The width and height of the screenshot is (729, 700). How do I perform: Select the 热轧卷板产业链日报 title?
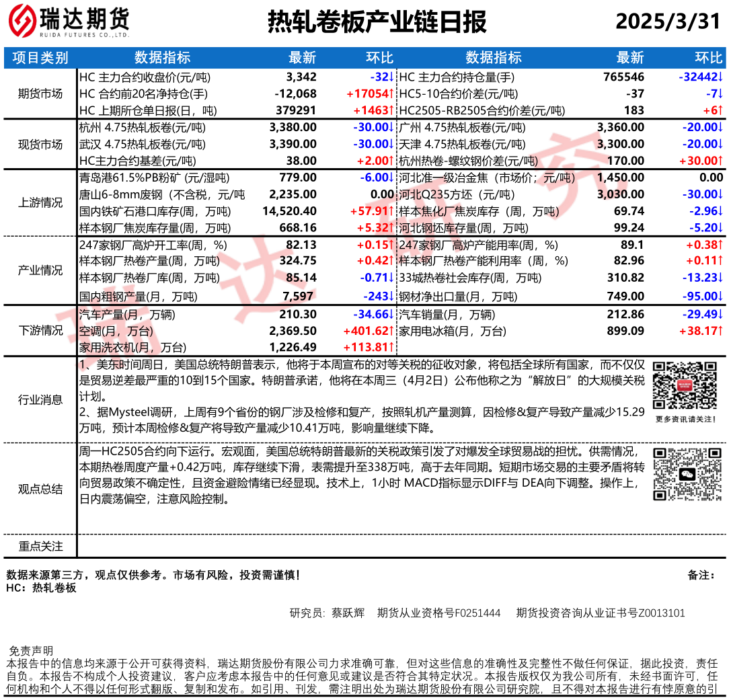377,22
